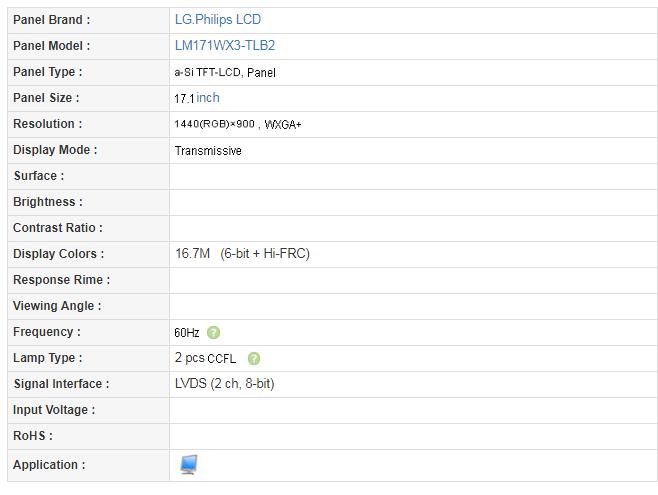
Task: Select the Panel Model label cell
Action: coord(89,46)
